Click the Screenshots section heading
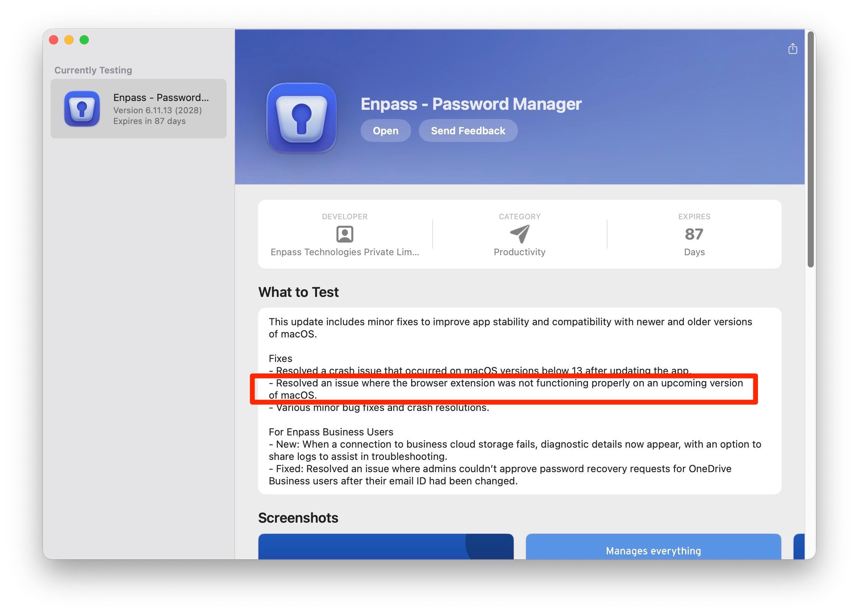 (x=298, y=518)
